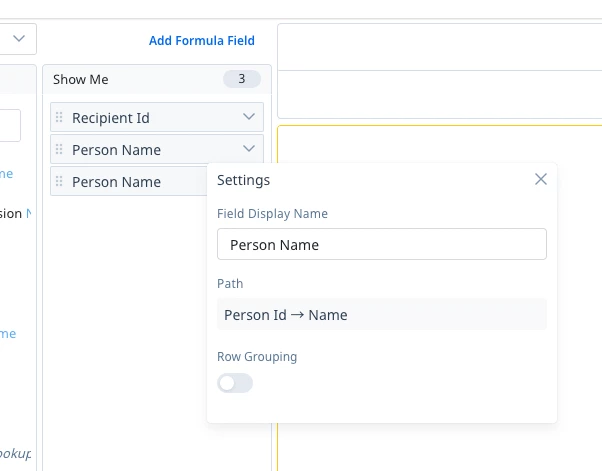Click drag handle icon of second row Person Name
Viewport: 602px width, 471px height.
[59, 149]
